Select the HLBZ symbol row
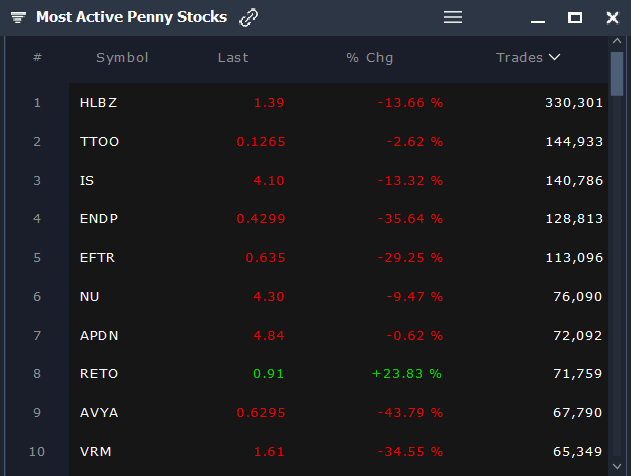The width and height of the screenshot is (631, 476). [338, 103]
